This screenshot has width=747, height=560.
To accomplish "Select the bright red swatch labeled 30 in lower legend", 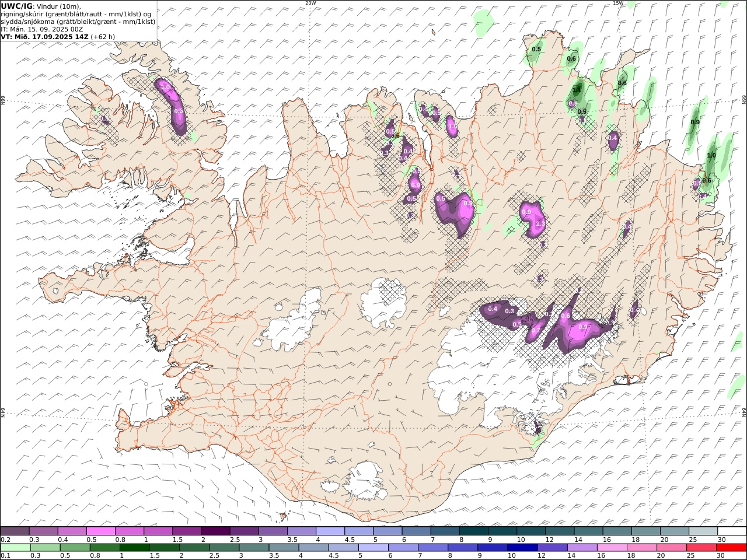I will pyautogui.click(x=731, y=548).
